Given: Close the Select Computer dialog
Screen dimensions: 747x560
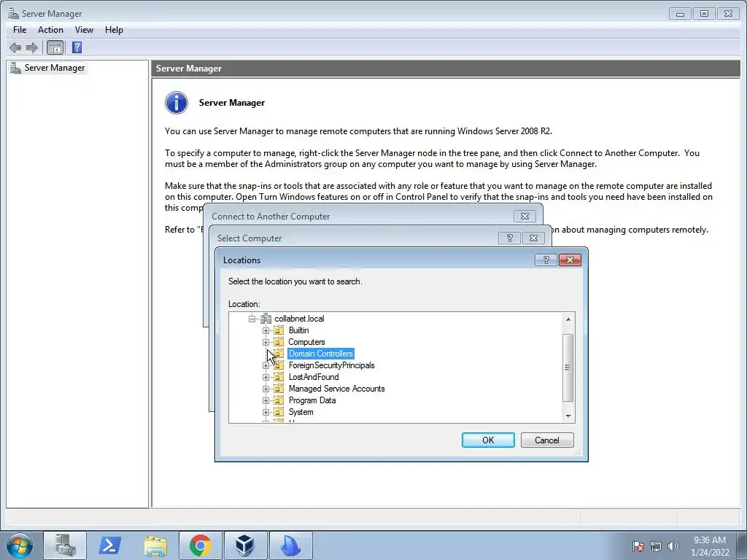Looking at the screenshot, I should click(533, 238).
